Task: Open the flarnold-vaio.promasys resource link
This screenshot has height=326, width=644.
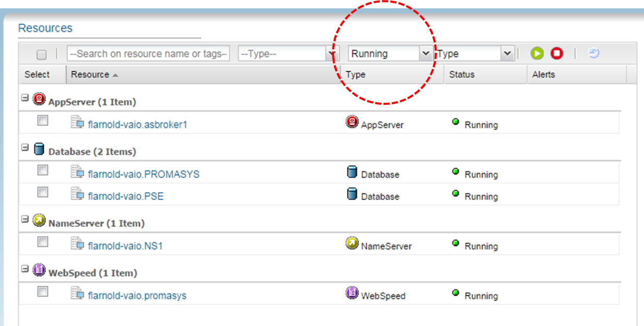Action: pos(137,296)
